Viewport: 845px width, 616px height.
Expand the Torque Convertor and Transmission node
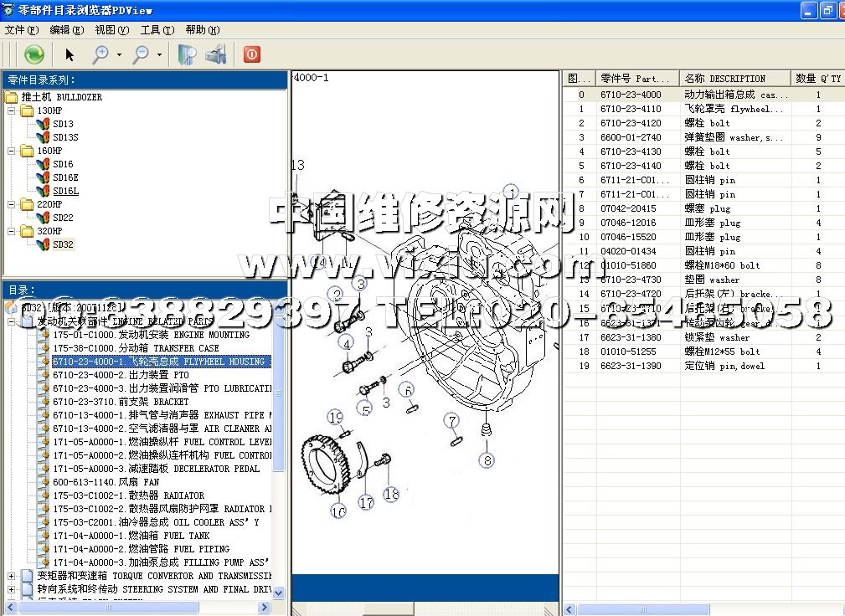[x=12, y=576]
